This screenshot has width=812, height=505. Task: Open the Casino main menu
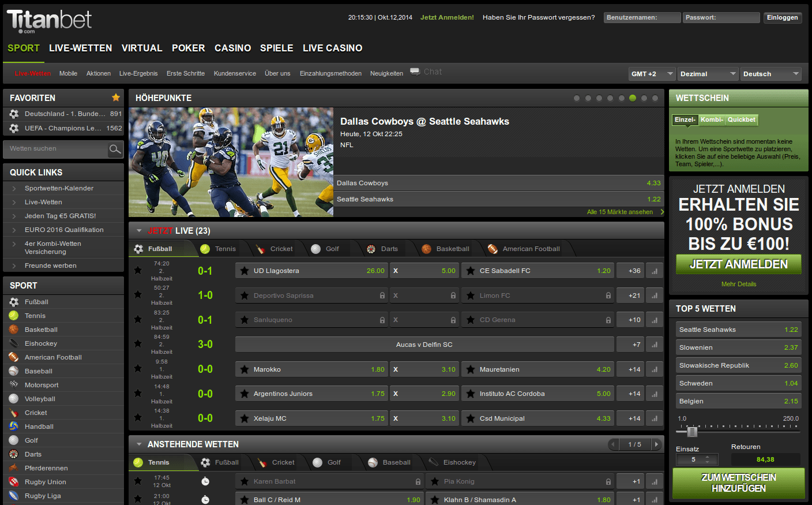tap(233, 48)
